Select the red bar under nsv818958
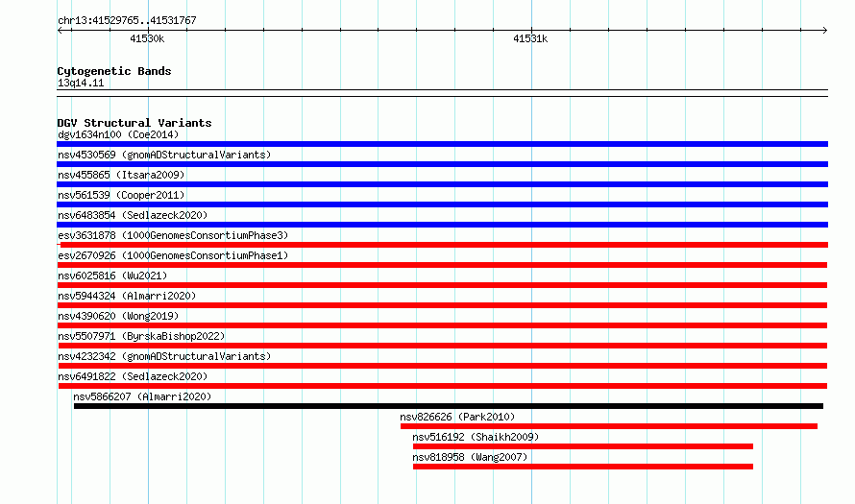Image resolution: width=855 pixels, height=504 pixels. point(583,467)
